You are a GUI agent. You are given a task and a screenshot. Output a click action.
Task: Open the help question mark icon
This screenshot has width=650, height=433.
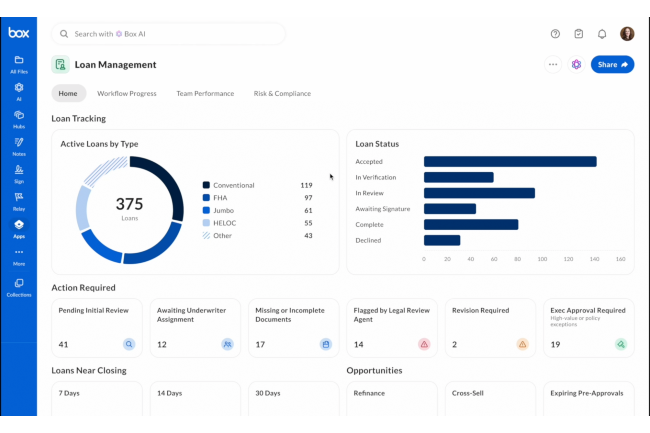555,34
